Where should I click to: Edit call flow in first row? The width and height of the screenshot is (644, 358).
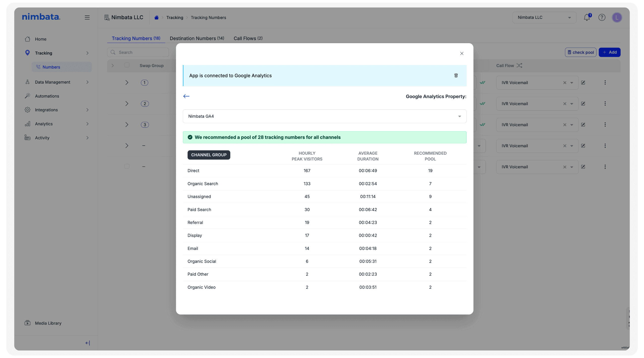point(583,83)
